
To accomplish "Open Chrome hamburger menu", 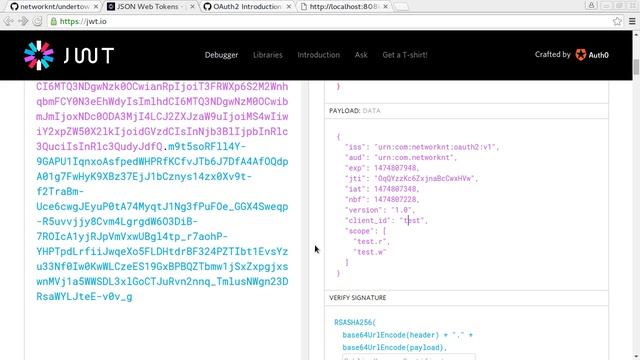I will tap(632, 21).
